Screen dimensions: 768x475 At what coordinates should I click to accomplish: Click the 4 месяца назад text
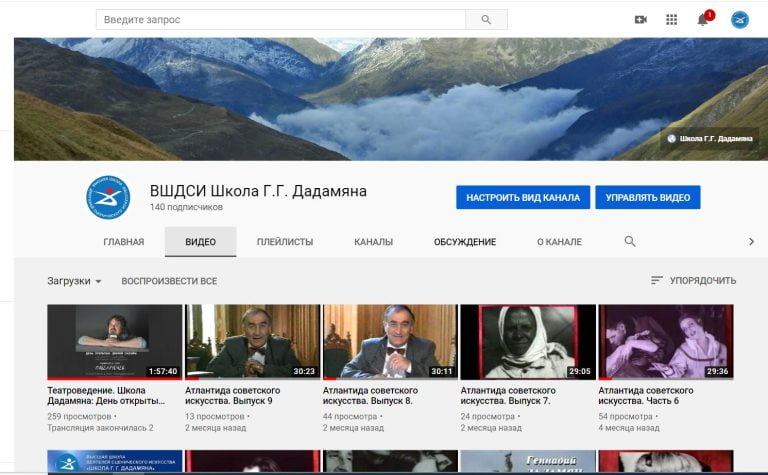pyautogui.click(x=629, y=428)
